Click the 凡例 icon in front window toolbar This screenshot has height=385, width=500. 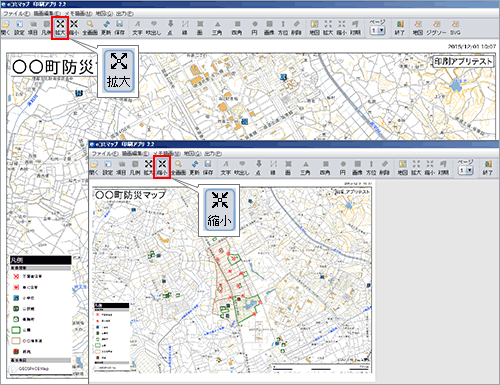coord(135,168)
